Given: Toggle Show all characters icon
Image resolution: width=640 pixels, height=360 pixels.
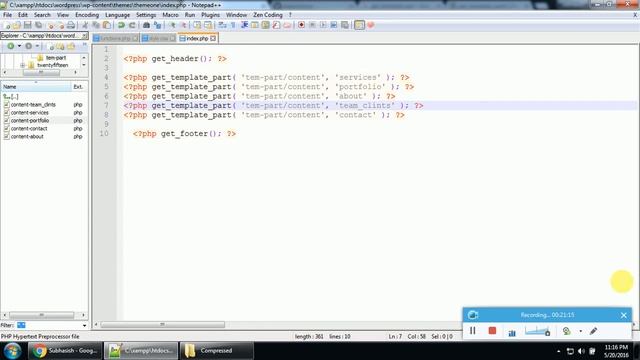Looking at the screenshot, I should 233,25.
